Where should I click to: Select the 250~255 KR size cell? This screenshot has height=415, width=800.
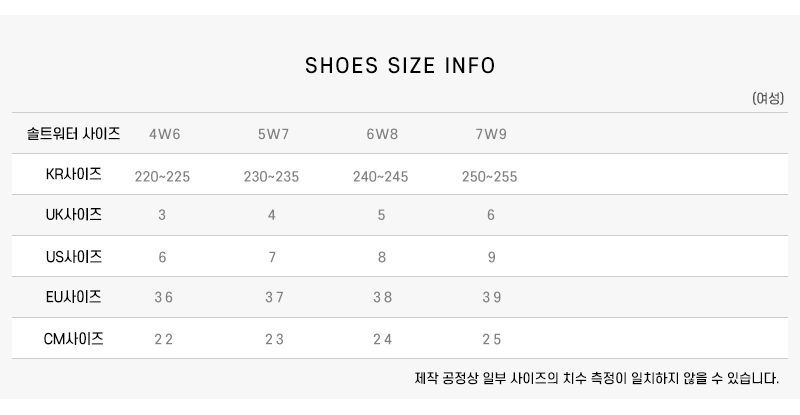click(x=490, y=177)
